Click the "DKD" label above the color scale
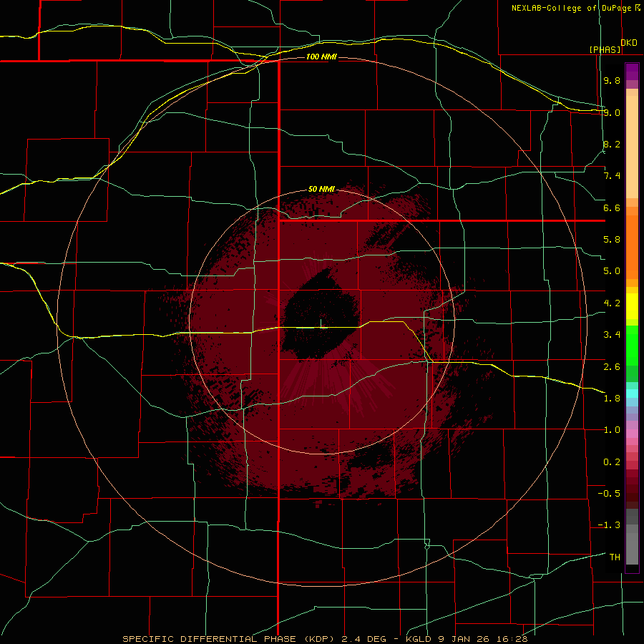This screenshot has width=644, height=644. 629,43
